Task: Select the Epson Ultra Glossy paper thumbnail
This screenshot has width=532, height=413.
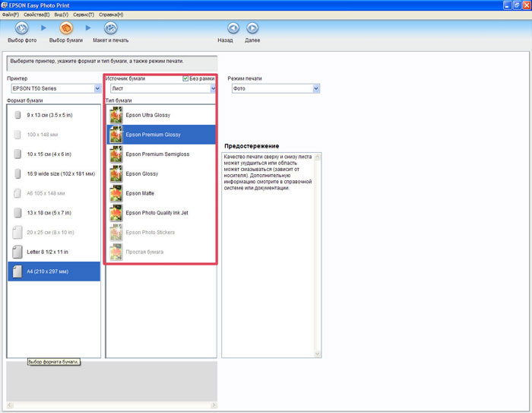Action: click(x=116, y=115)
